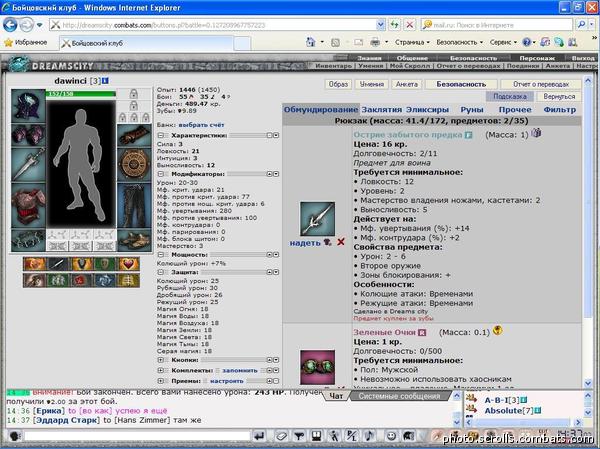Click the red X beside надеть

[341, 242]
